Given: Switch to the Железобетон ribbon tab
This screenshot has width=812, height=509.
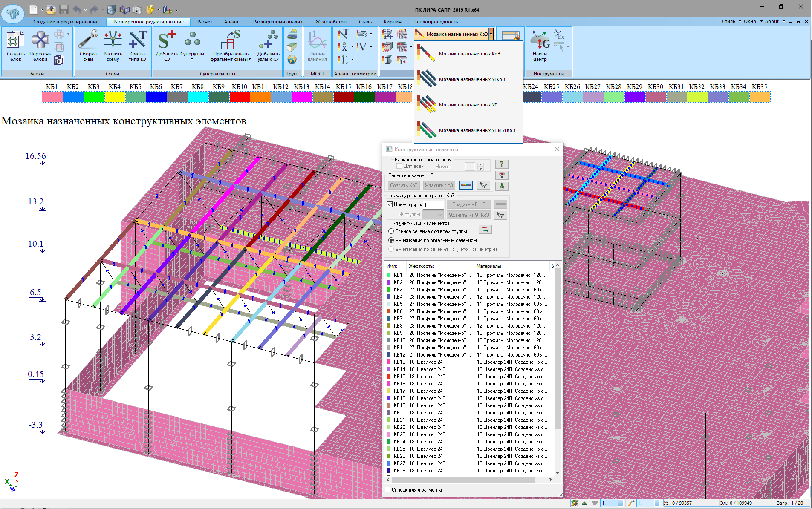Looking at the screenshot, I should (331, 22).
